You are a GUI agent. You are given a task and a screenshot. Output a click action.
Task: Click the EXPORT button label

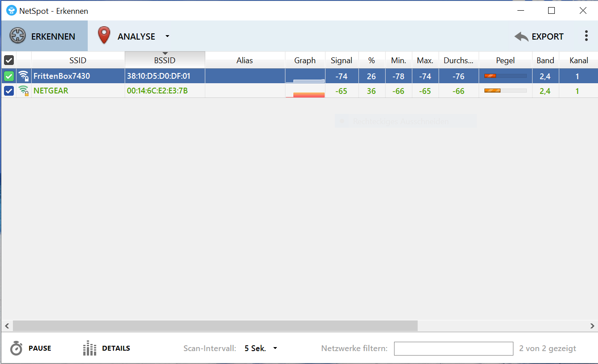pyautogui.click(x=548, y=37)
